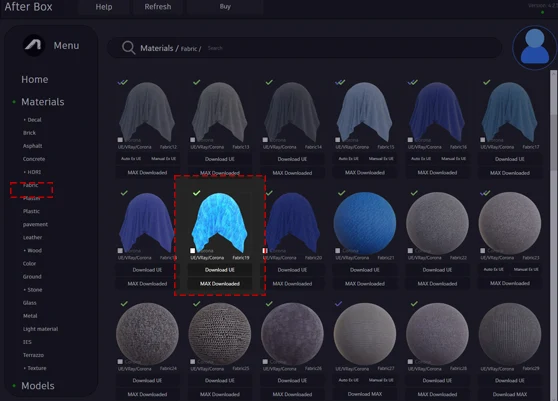Click the magnifier search icon
The image size is (558, 401).
point(128,48)
